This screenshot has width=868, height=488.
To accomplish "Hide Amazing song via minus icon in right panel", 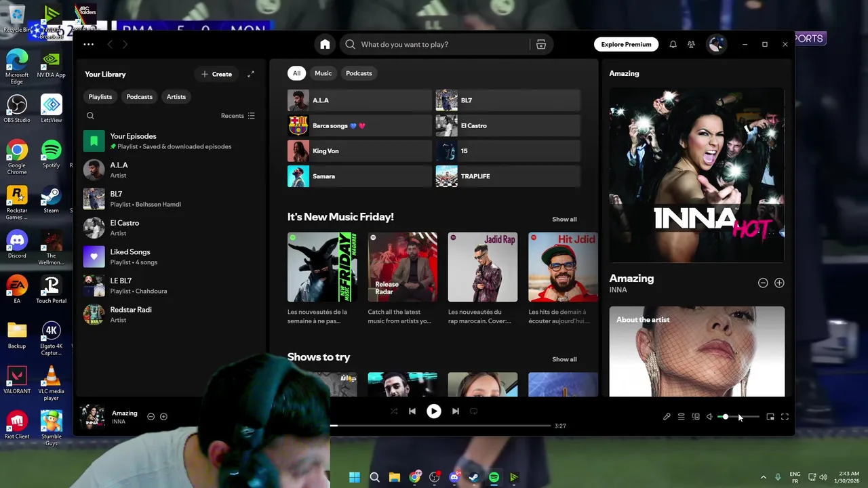I will click(763, 283).
